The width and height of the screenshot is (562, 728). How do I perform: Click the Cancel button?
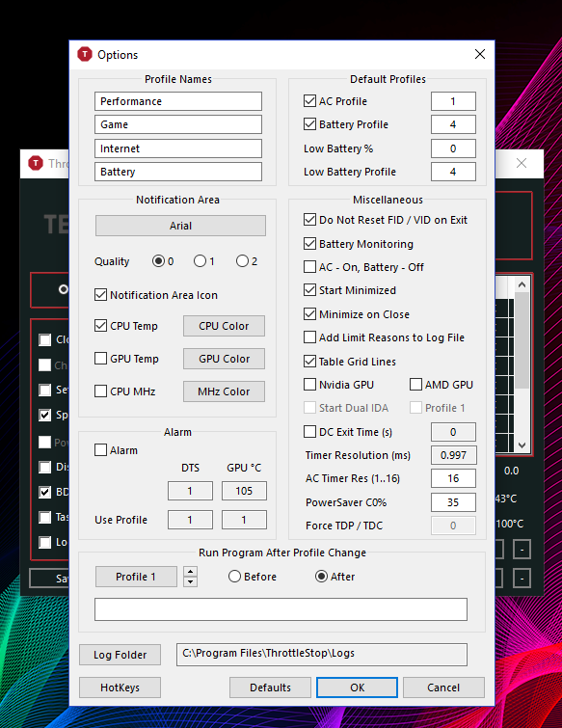(x=443, y=688)
